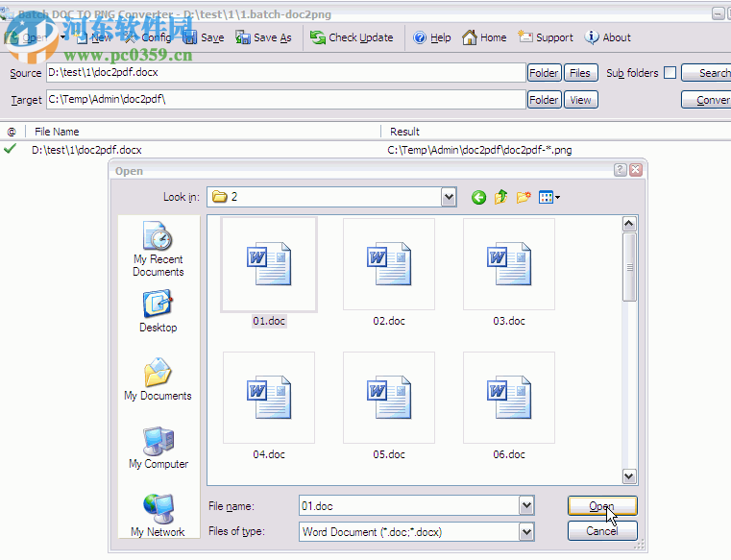
Task: Click the file list scroll up arrow
Action: (x=629, y=224)
